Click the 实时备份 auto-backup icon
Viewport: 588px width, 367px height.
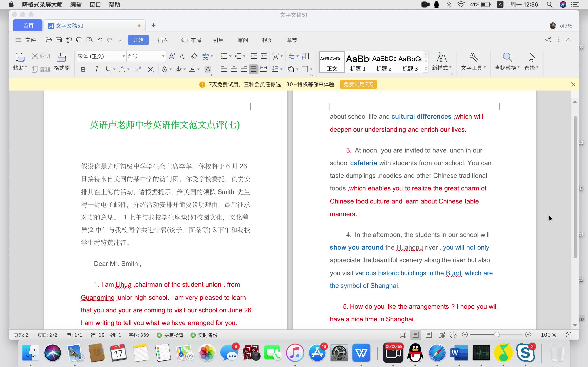click(193, 335)
